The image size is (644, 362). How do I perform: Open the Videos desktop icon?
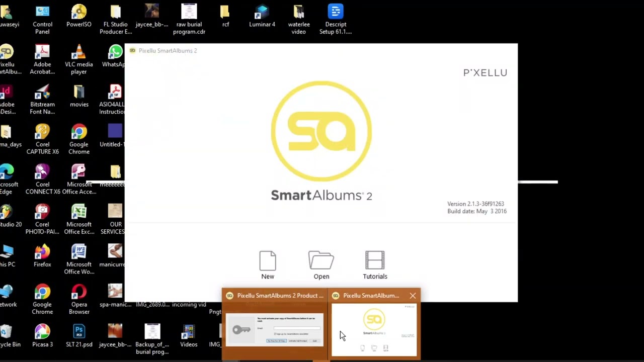(x=189, y=335)
